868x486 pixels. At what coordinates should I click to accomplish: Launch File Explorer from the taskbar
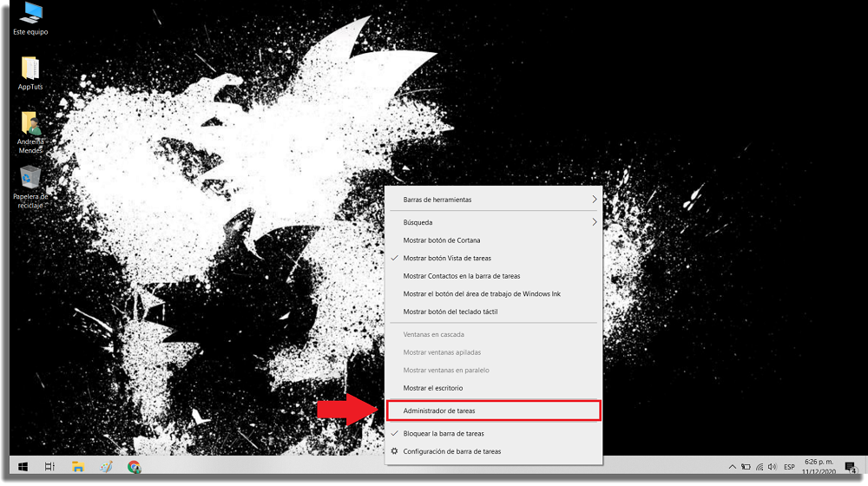click(x=78, y=467)
